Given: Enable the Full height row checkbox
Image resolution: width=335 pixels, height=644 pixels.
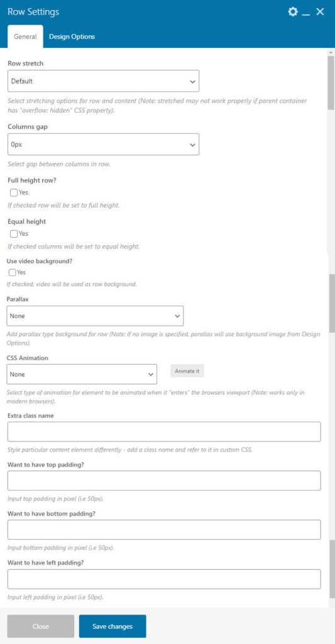Looking at the screenshot, I should pos(14,192).
